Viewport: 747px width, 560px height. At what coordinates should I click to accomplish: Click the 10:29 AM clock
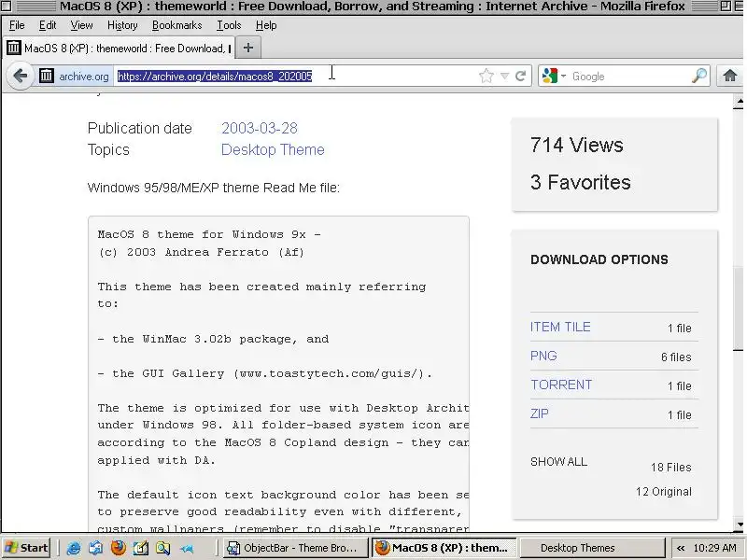pos(714,548)
